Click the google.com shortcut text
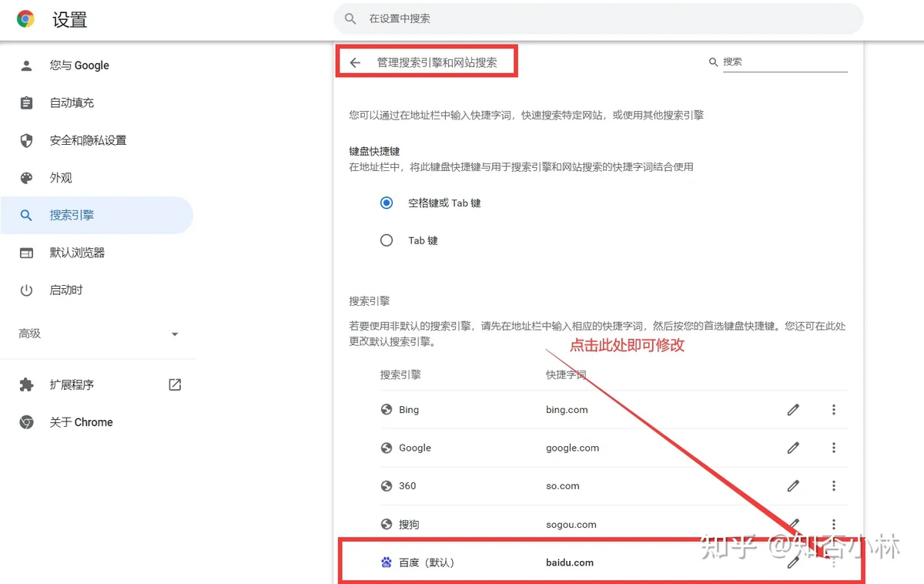Image resolution: width=924 pixels, height=584 pixels. tap(572, 448)
